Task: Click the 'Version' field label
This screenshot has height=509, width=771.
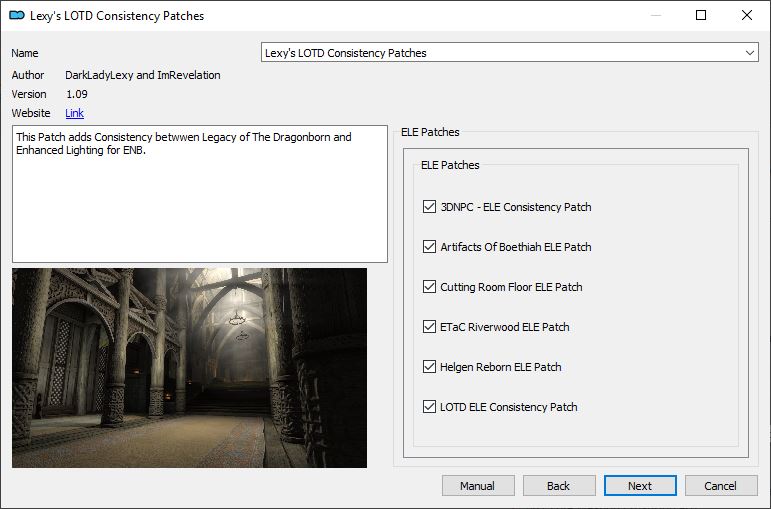Action: (29, 94)
